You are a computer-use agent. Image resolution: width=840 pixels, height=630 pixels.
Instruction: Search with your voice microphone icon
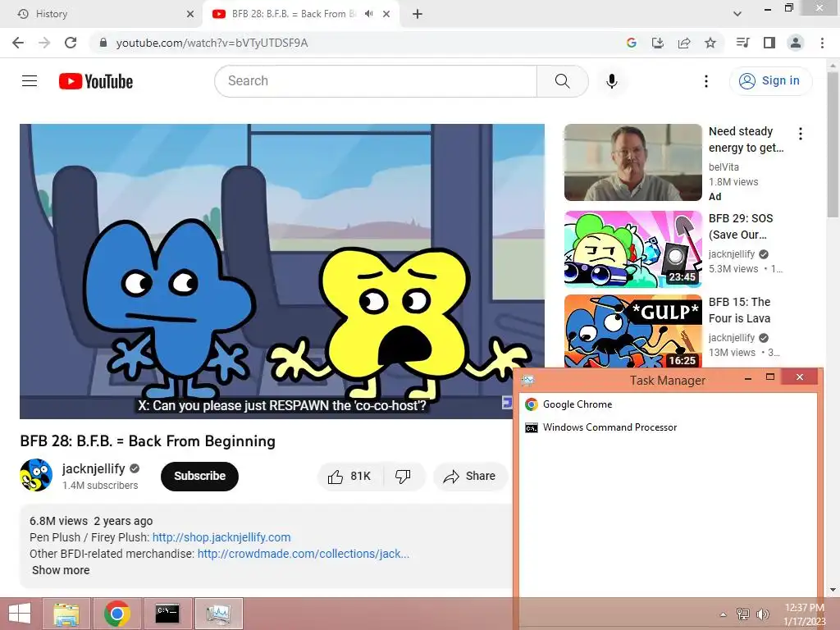612,81
